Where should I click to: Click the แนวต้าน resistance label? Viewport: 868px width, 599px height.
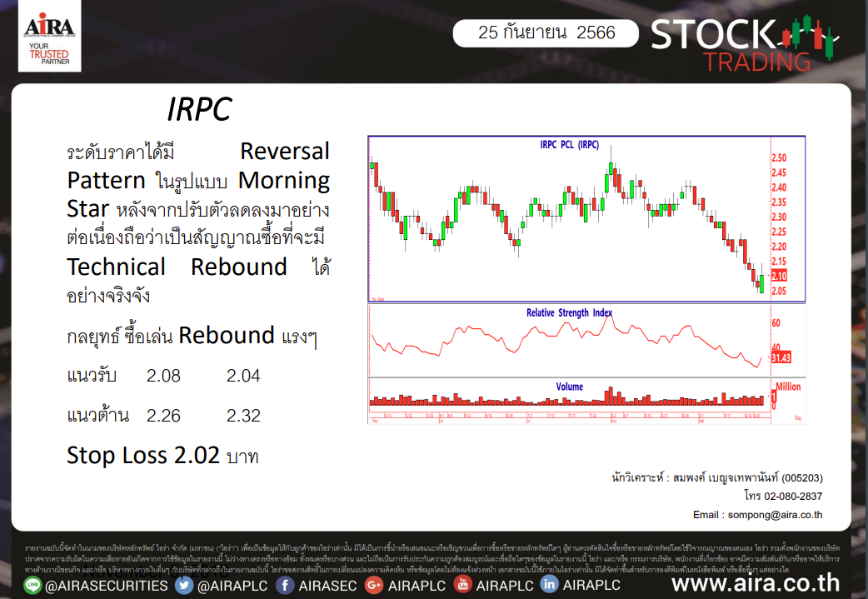pos(98,416)
